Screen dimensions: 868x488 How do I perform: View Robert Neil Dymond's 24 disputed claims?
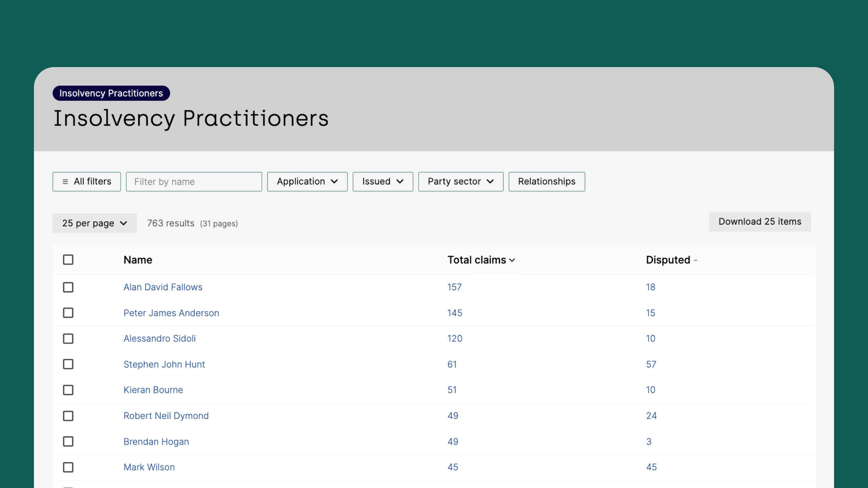(x=651, y=416)
